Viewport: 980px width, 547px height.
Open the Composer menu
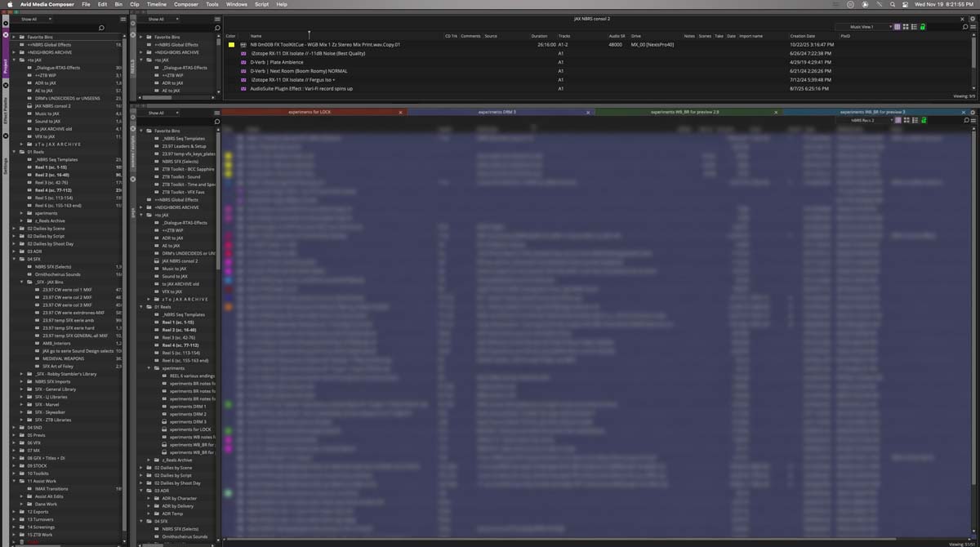(x=186, y=4)
